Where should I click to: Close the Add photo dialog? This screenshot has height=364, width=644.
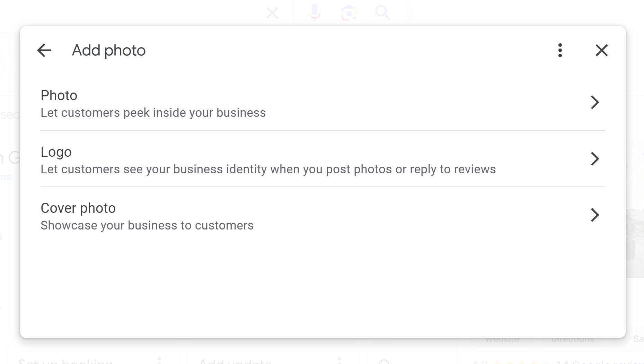(x=601, y=51)
